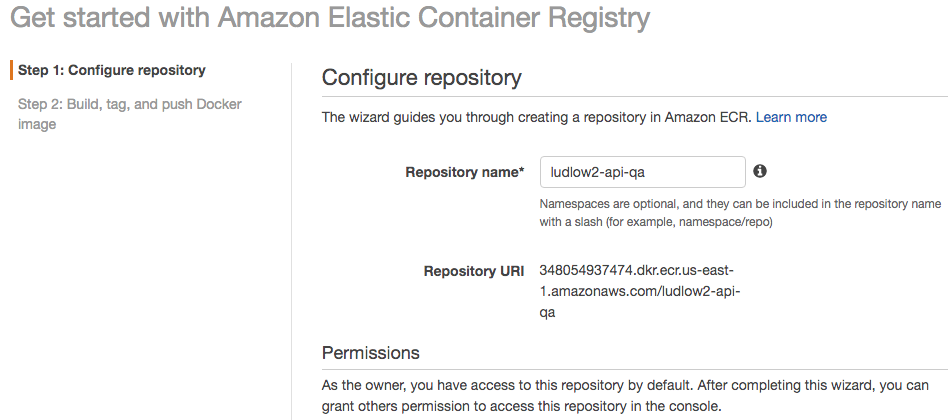This screenshot has height=420, width=948.
Task: Click the Repository name* label
Action: (464, 172)
